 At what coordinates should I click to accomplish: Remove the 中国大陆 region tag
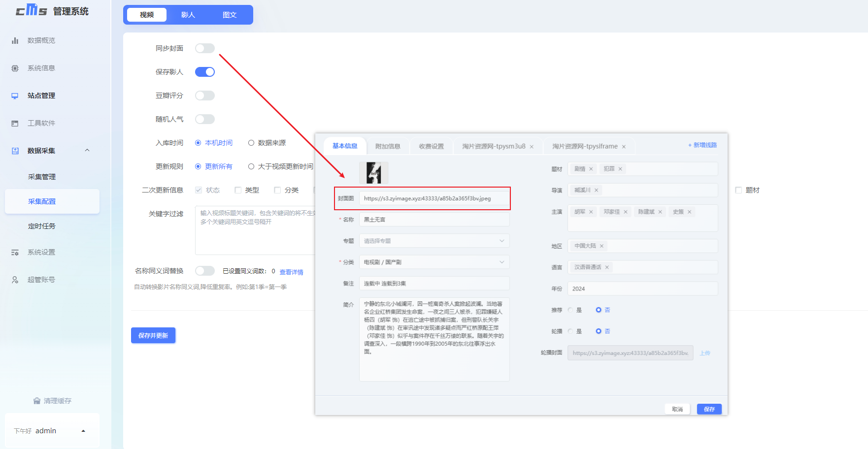[x=601, y=246]
